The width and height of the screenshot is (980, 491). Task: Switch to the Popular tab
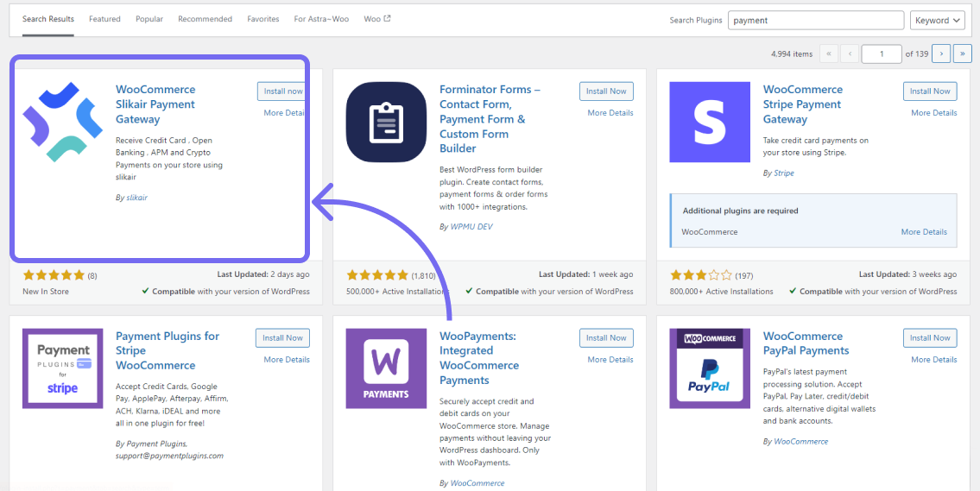(x=149, y=19)
